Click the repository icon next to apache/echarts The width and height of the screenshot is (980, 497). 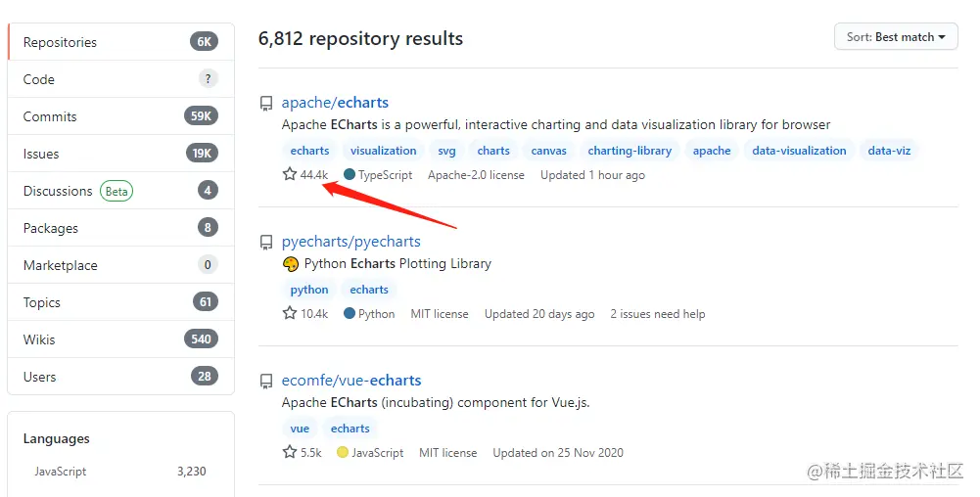(266, 103)
